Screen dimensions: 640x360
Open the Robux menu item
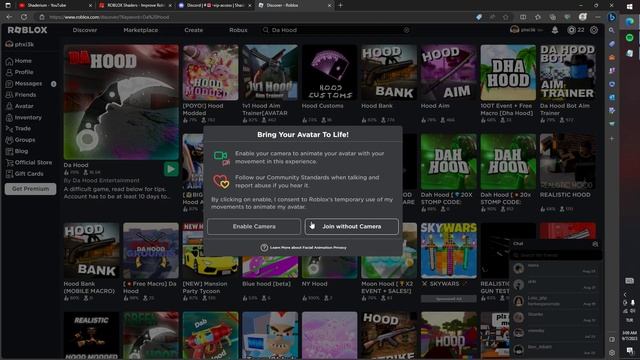tap(238, 30)
